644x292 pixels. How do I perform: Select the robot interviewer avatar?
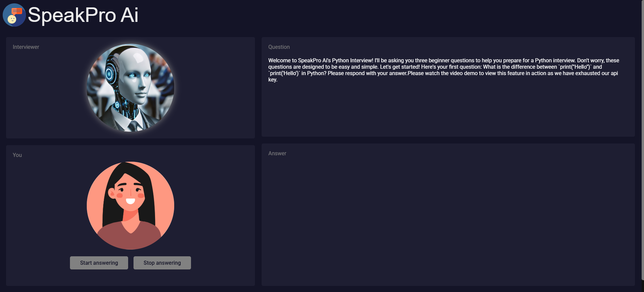point(130,88)
